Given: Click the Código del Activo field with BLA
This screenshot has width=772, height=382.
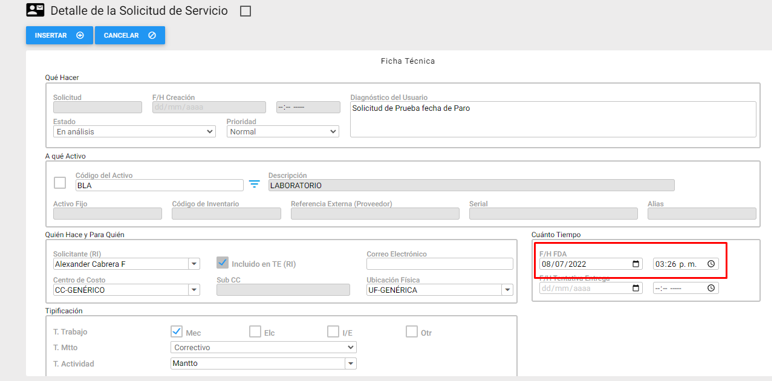Looking at the screenshot, I should tap(160, 185).
